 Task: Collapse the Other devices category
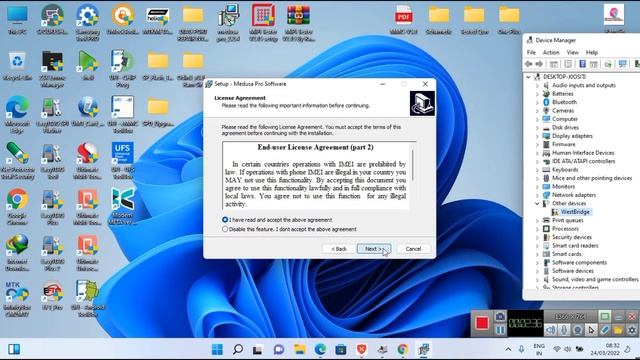point(537,203)
